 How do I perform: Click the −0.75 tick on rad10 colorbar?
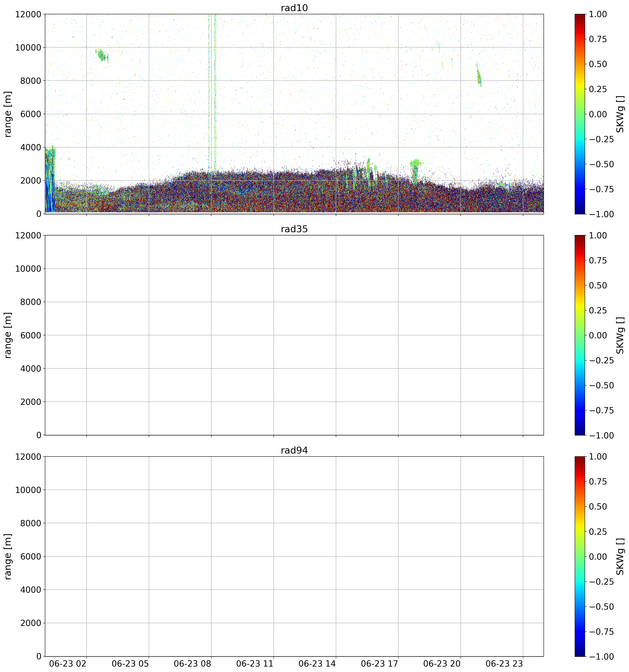pos(601,189)
